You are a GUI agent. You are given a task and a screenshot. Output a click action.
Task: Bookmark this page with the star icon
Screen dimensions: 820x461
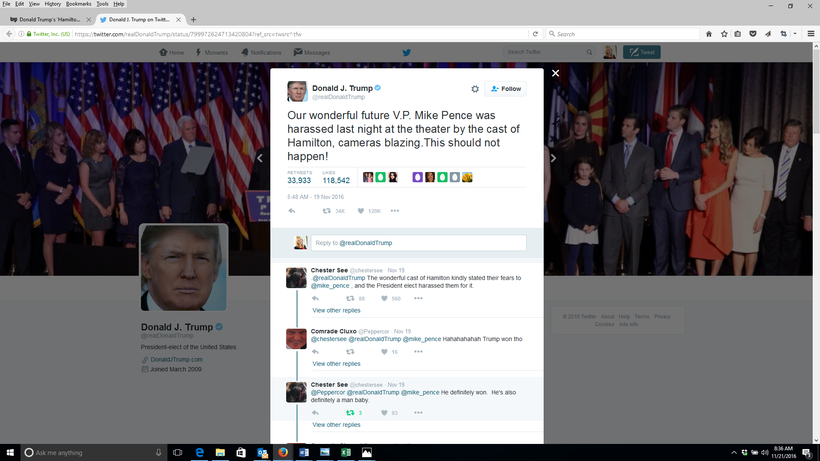coord(724,34)
